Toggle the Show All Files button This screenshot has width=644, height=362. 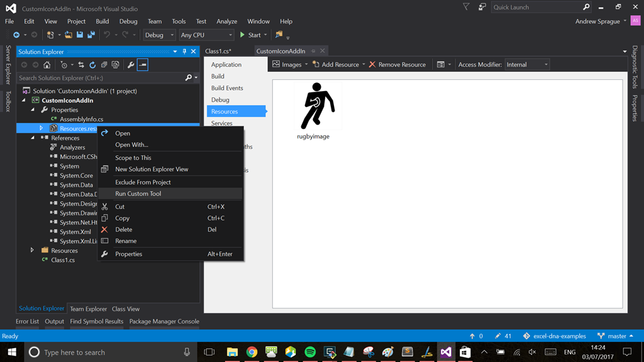[x=116, y=65]
